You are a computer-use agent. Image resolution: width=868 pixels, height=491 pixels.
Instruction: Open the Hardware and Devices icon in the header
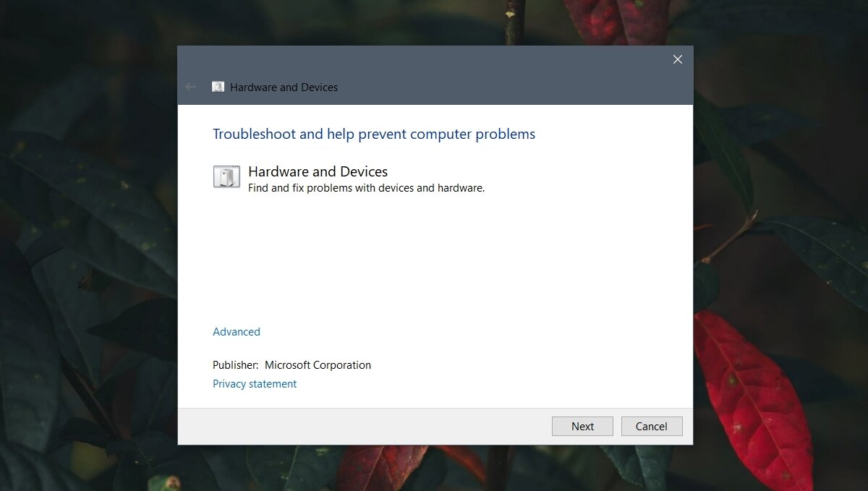tap(218, 87)
